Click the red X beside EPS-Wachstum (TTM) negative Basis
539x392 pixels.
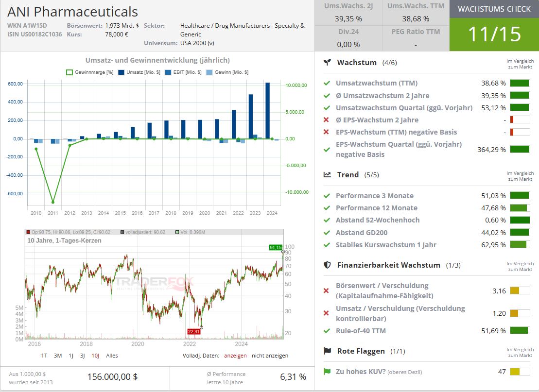pyautogui.click(x=327, y=132)
